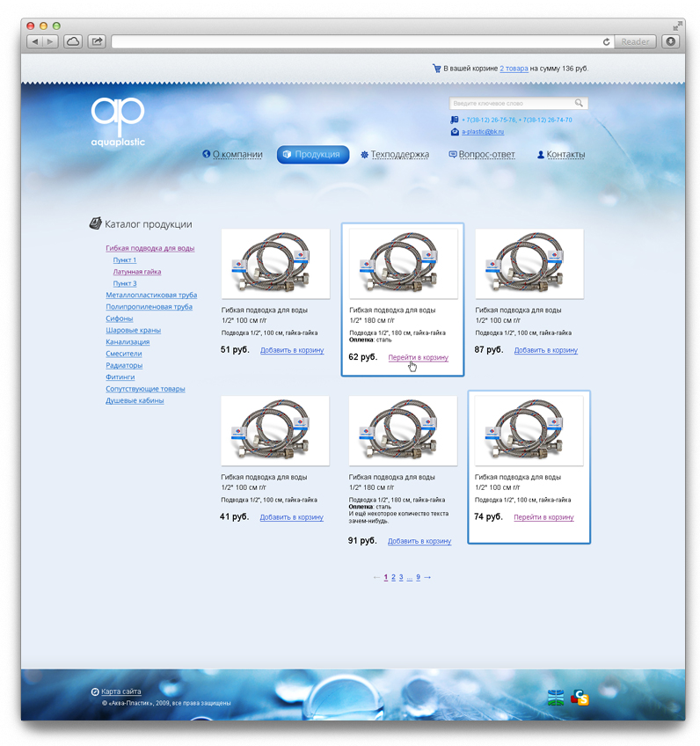The height and width of the screenshot is (746, 700).
Task: Open the Латунная гайка subcategory
Action: point(136,272)
